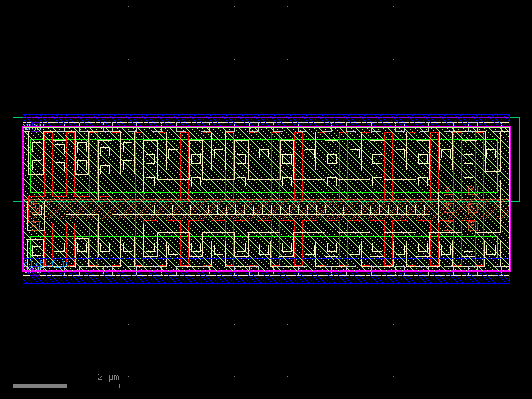Click the 2 µm scale label
The width and height of the screenshot is (532, 399).
108,377
